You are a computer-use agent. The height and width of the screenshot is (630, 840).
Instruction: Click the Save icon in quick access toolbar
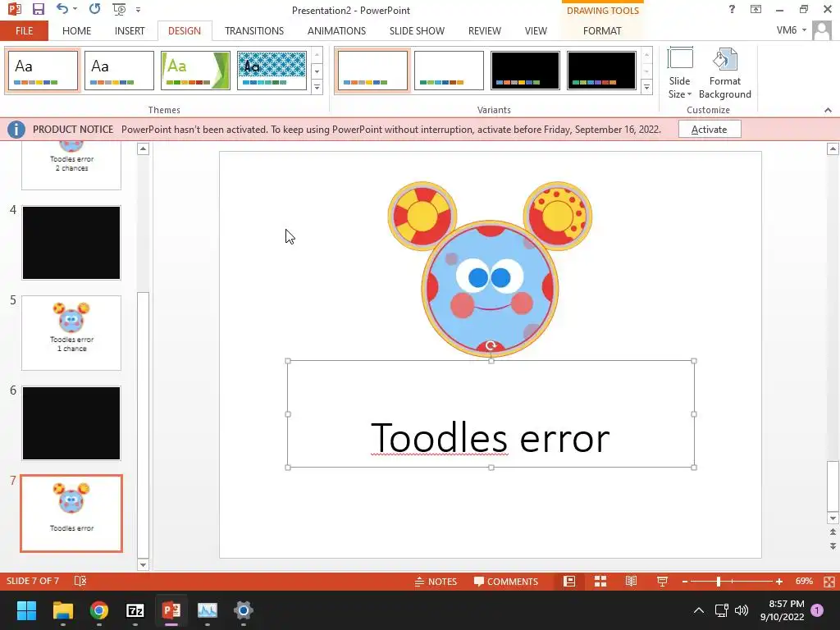[38, 9]
